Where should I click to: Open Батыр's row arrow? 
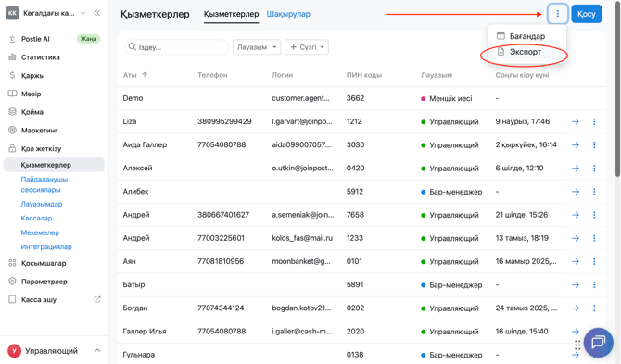576,285
